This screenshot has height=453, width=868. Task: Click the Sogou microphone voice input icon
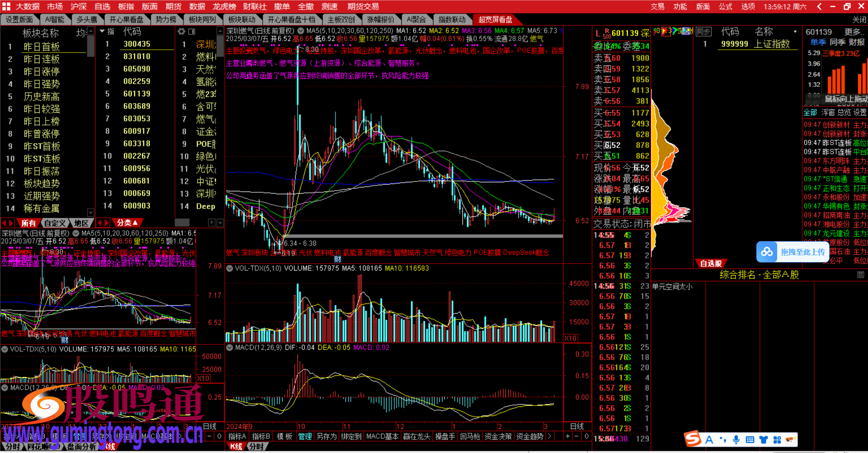(x=736, y=439)
